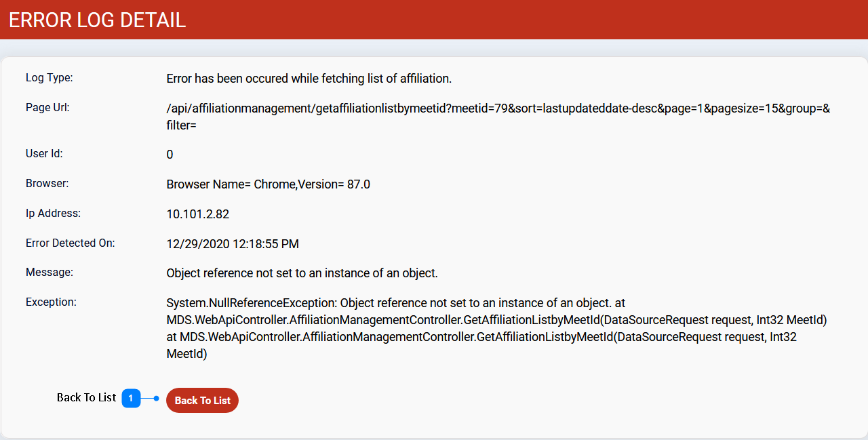Click the 10.101.2.82 IP address value
The image size is (868, 440).
click(x=198, y=214)
